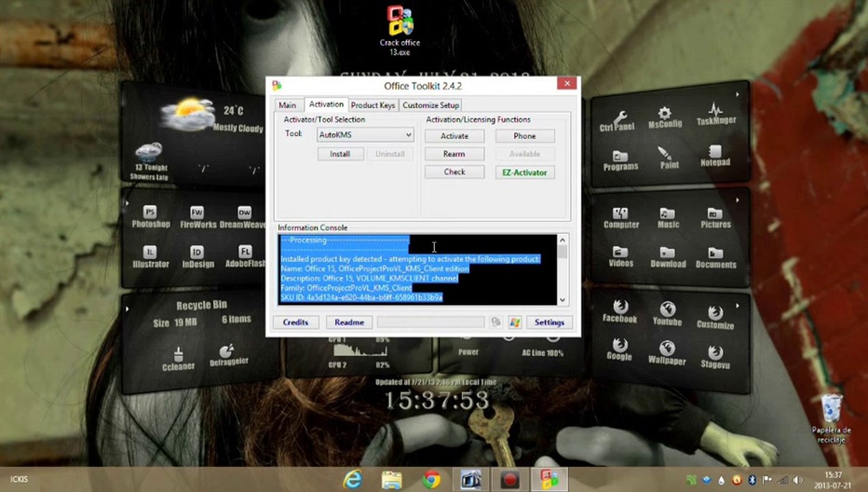Open AdobeFlash shortcut in widget
Screen dimensions: 868x492
click(x=245, y=258)
